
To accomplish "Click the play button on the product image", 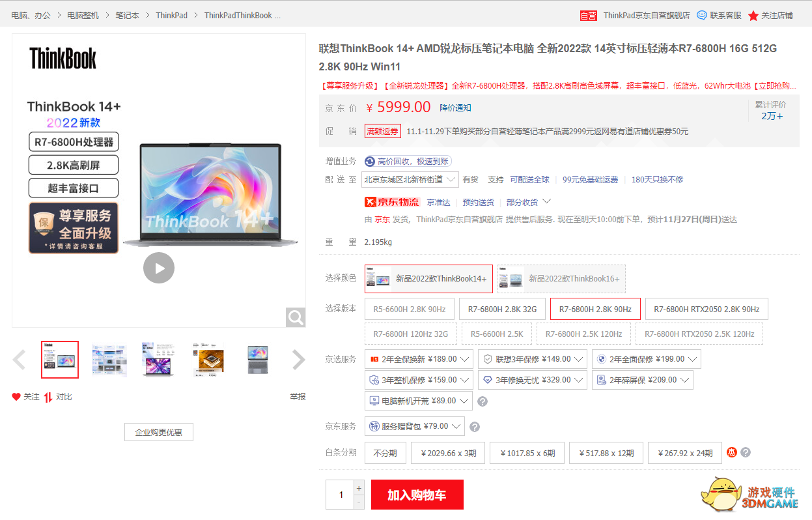I will click(159, 267).
